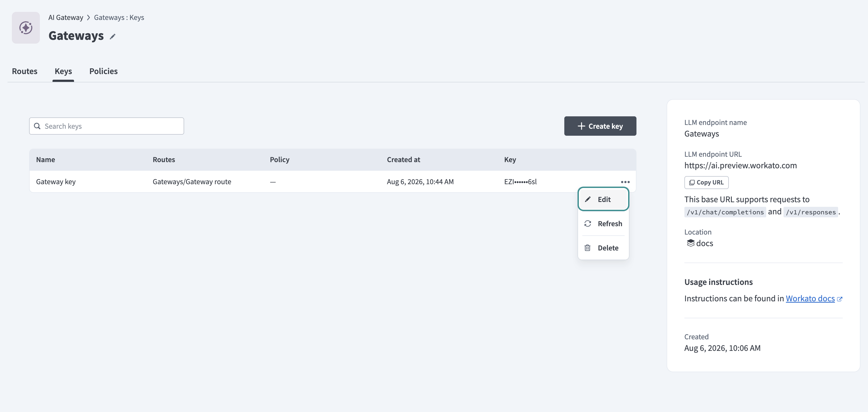Click the search magnifier icon
Screen dimensions: 868x412
pos(37,126)
